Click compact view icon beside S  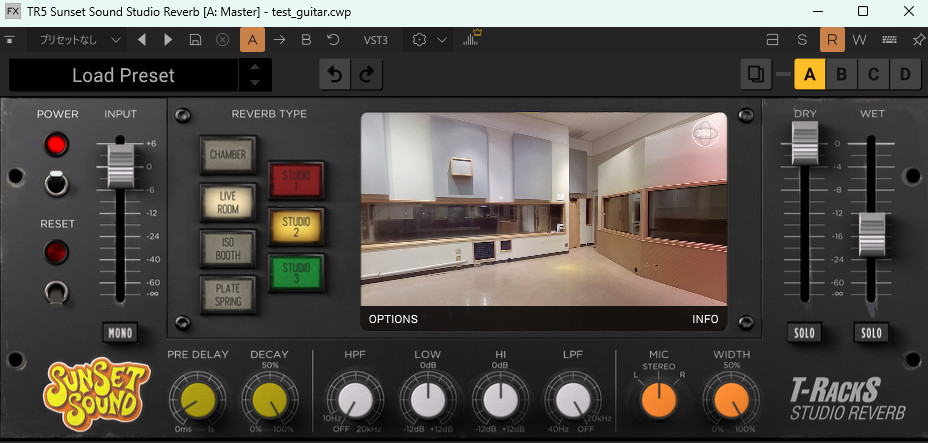tap(772, 40)
